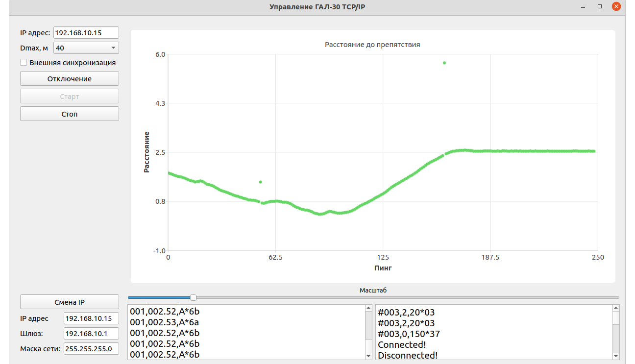
Task: Maximize the window using title bar icon
Action: click(599, 7)
